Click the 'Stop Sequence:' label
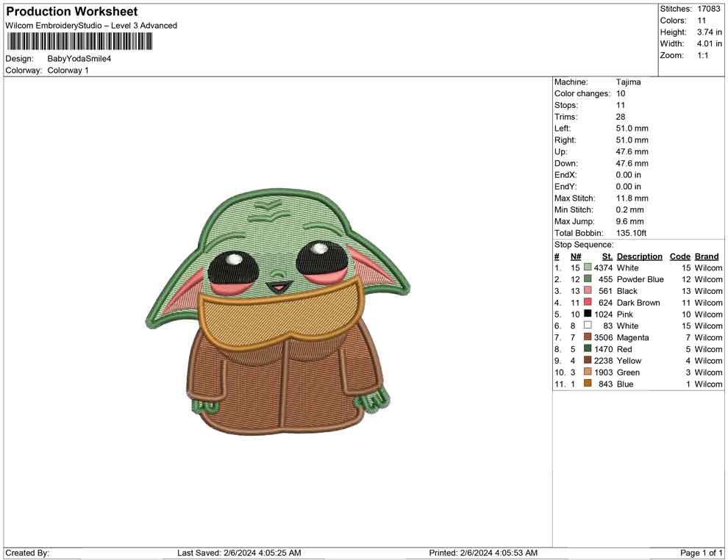This screenshot has width=728, height=560. tap(584, 245)
